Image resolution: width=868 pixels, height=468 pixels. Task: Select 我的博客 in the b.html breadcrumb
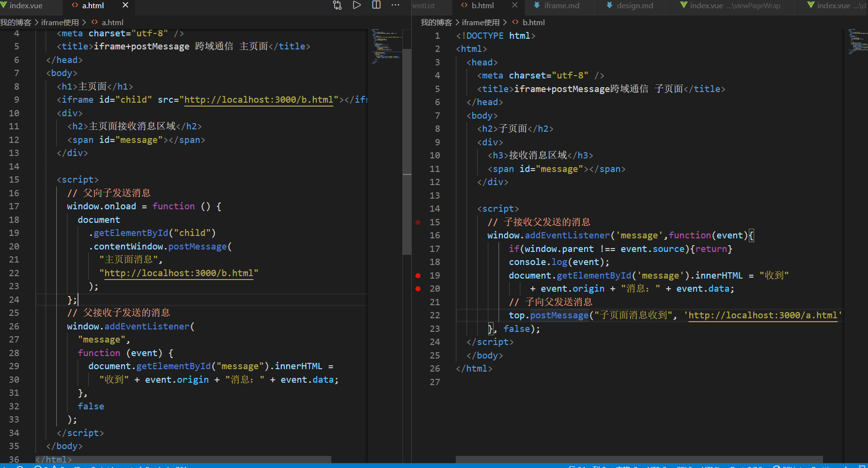click(436, 22)
